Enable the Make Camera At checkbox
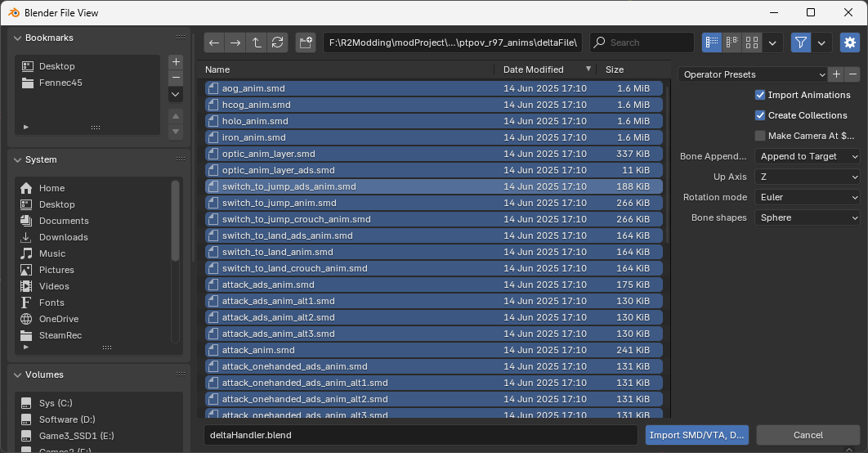The image size is (868, 453). click(x=760, y=136)
